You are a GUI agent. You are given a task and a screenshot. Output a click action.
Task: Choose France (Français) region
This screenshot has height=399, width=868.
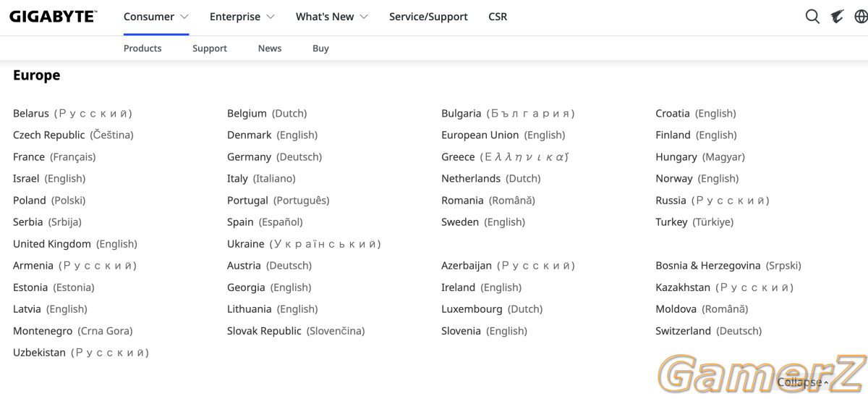(54, 157)
